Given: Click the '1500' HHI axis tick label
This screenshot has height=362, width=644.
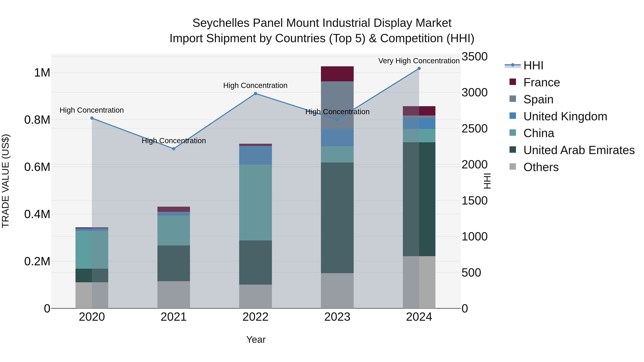Looking at the screenshot, I should click(474, 201).
